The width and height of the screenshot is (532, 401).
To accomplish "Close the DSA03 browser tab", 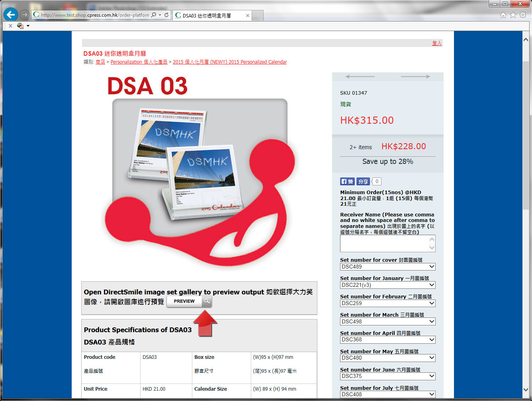I will point(248,16).
